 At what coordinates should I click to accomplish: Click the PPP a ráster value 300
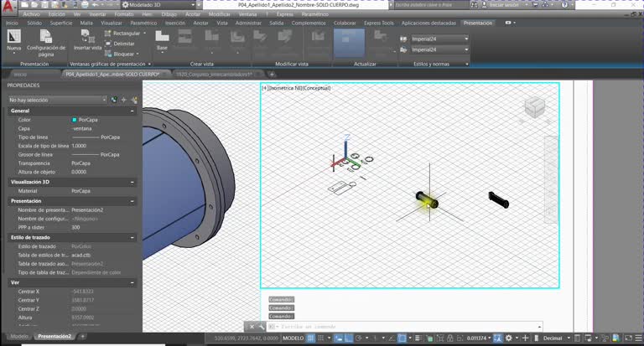[75, 227]
